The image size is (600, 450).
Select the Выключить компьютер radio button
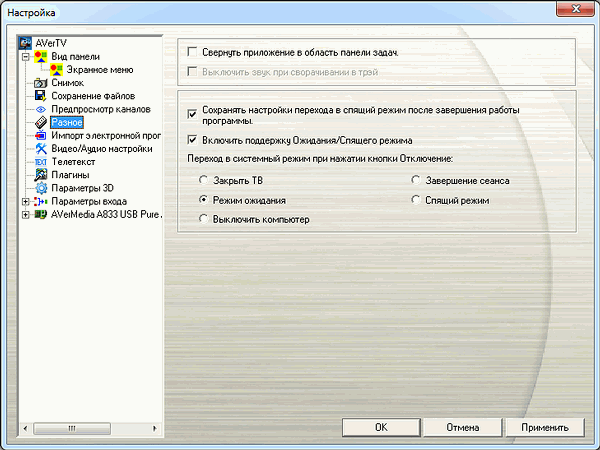click(x=203, y=219)
